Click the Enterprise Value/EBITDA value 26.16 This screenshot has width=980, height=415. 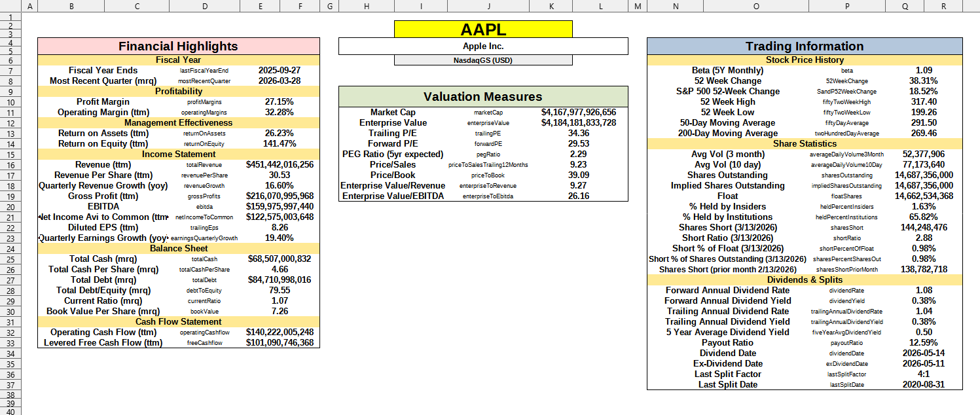click(x=578, y=196)
